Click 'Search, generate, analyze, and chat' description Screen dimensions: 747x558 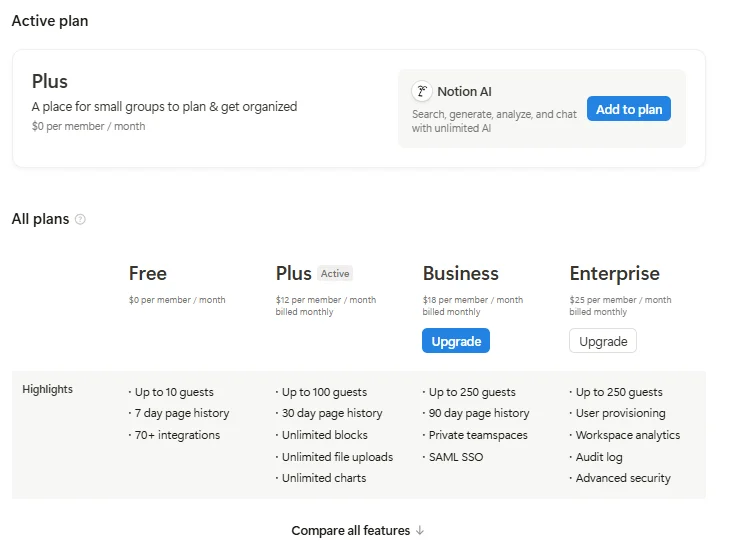(x=494, y=121)
